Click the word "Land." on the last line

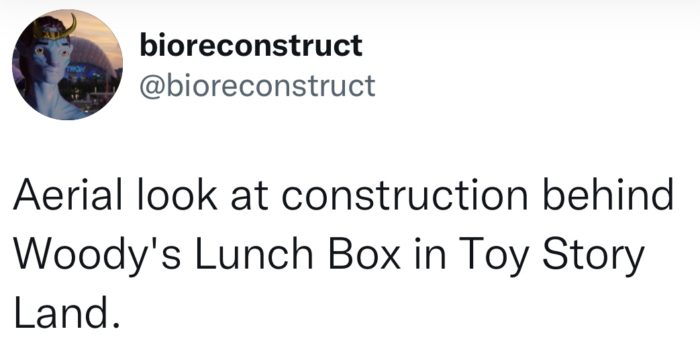[x=67, y=312]
